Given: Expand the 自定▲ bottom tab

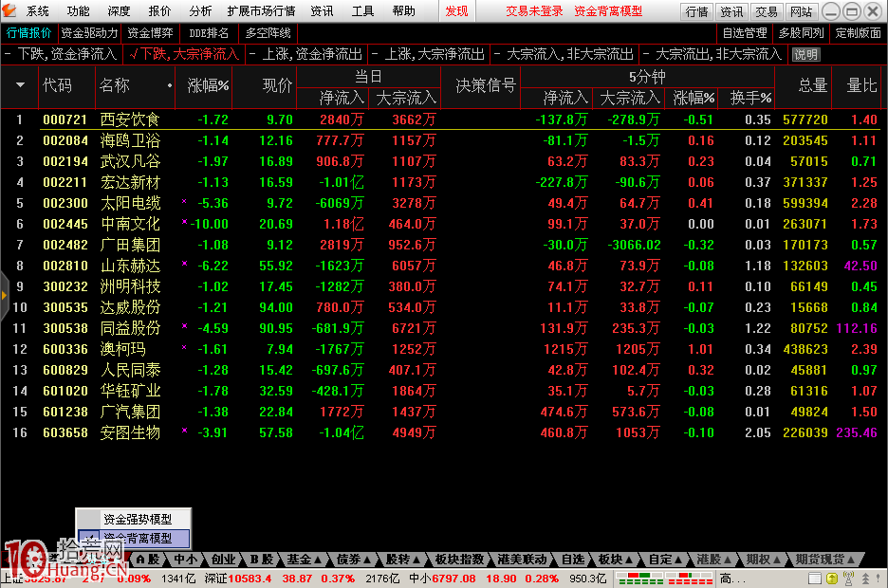Looking at the screenshot, I should pyautogui.click(x=665, y=560).
